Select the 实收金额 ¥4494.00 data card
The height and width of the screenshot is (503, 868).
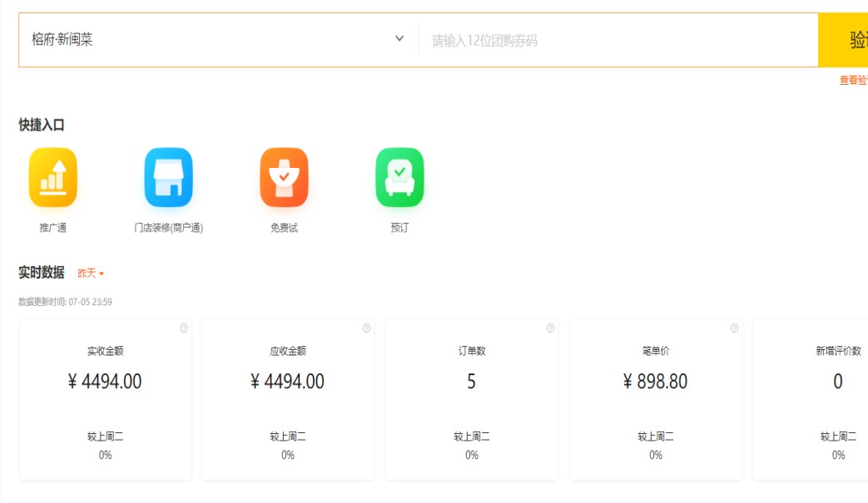pyautogui.click(x=105, y=399)
